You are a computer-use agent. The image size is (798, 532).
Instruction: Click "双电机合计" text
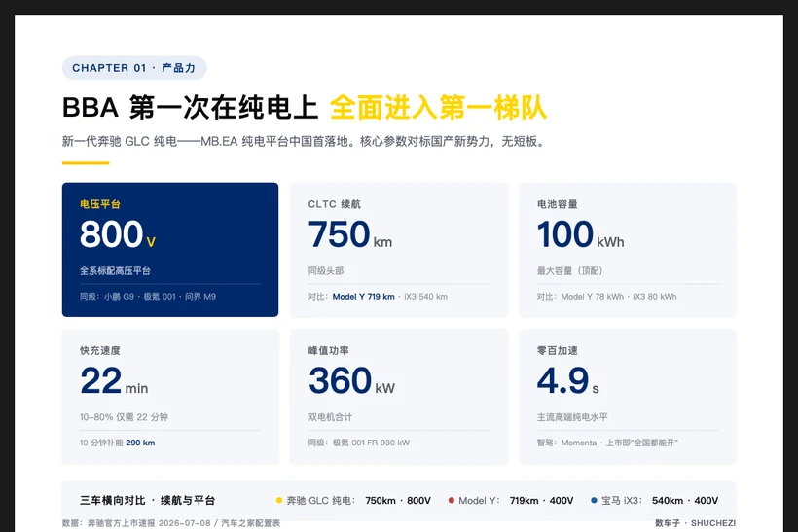[x=330, y=417]
